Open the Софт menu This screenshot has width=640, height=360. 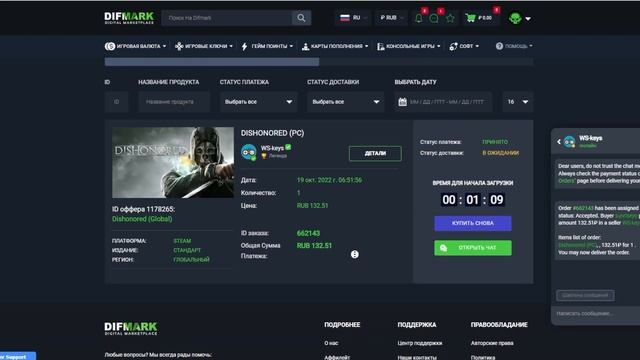point(464,46)
